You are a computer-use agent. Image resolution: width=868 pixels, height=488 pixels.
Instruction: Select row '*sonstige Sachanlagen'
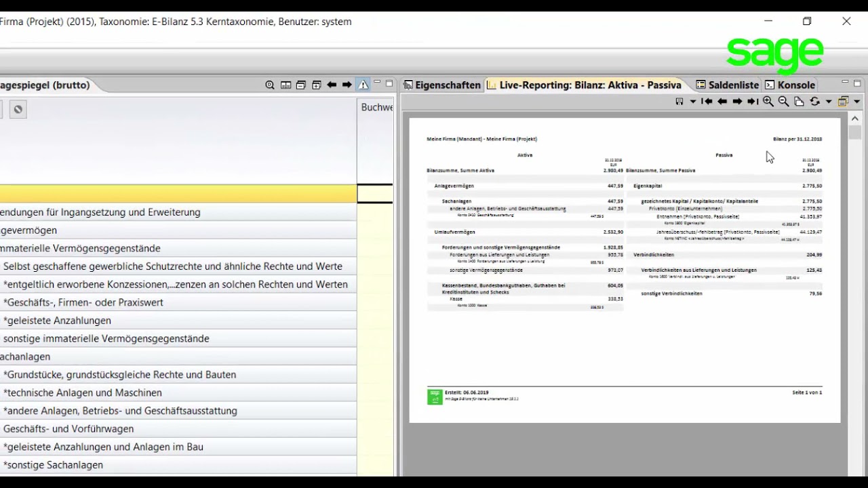point(178,465)
